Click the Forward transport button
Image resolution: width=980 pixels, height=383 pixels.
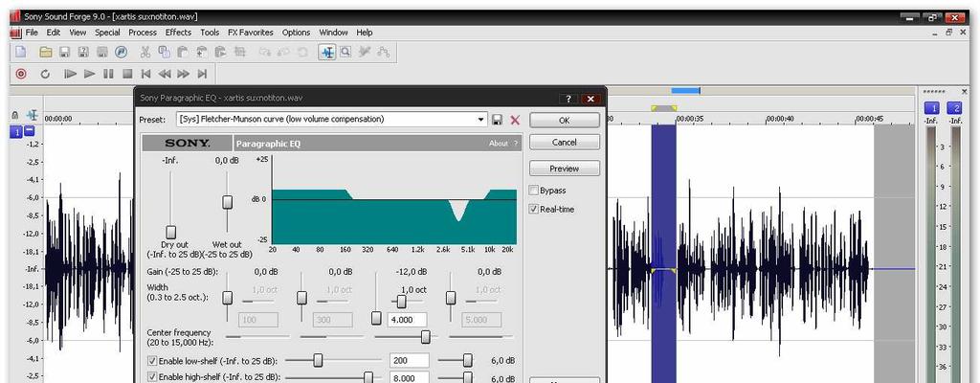tap(183, 74)
